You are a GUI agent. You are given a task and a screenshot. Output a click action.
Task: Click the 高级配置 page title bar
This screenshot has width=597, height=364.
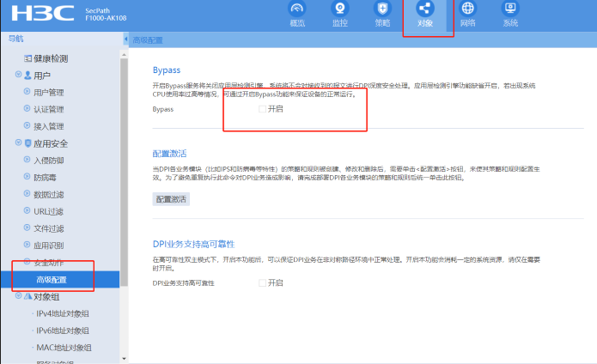[362, 40]
